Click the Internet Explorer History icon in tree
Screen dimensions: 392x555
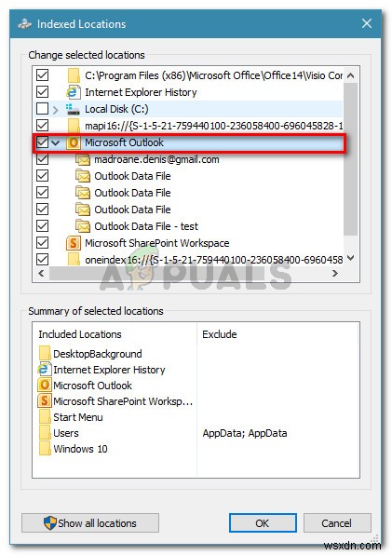click(x=73, y=92)
